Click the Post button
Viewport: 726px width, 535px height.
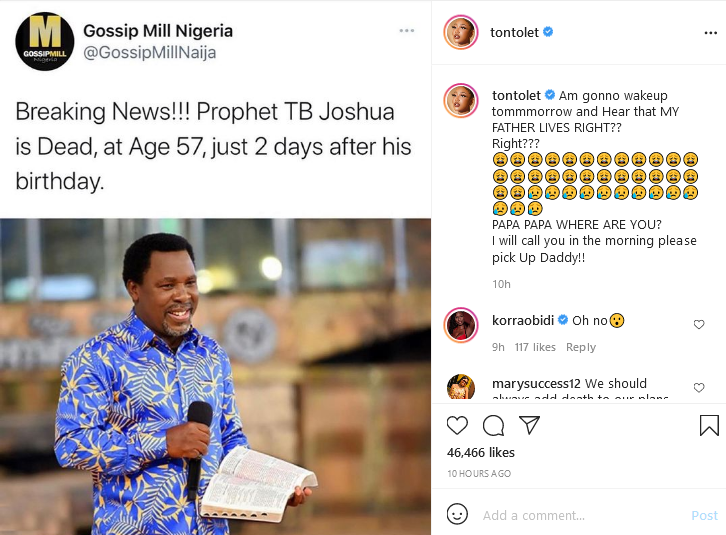pyautogui.click(x=704, y=516)
